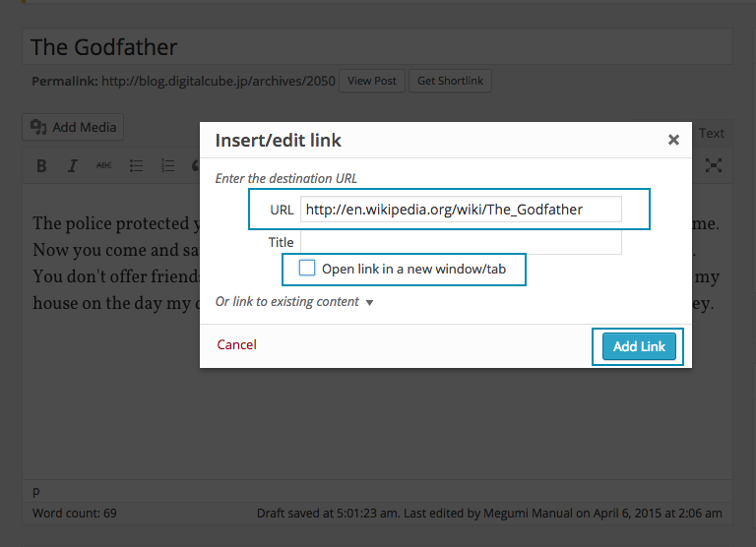Screen dimensions: 756x547
Task: Click the Get Shortlink button
Action: [x=450, y=81]
